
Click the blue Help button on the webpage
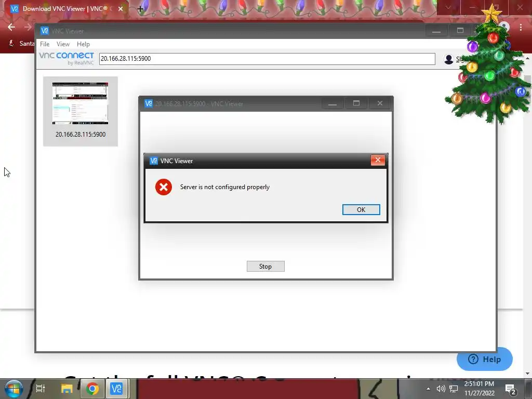coord(485,360)
